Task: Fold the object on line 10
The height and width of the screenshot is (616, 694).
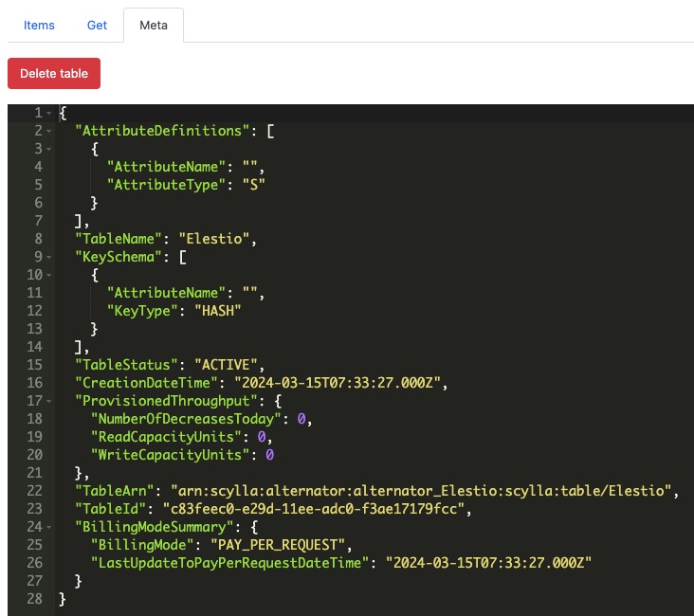Action: [x=48, y=275]
